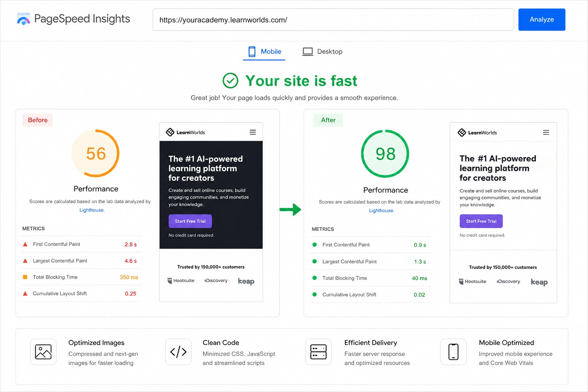Click the 40 ms value
588x392 pixels.
click(x=420, y=278)
